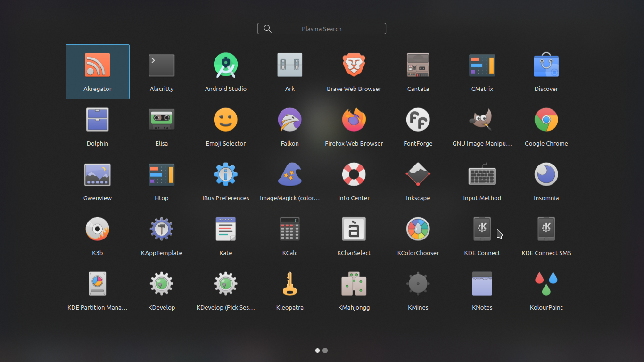The image size is (644, 362).
Task: Open the K3b disc burner
Action: tap(98, 236)
